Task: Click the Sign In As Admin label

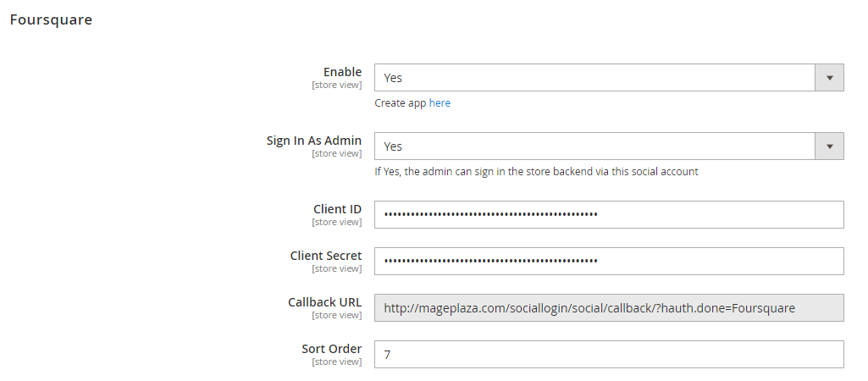Action: [314, 141]
